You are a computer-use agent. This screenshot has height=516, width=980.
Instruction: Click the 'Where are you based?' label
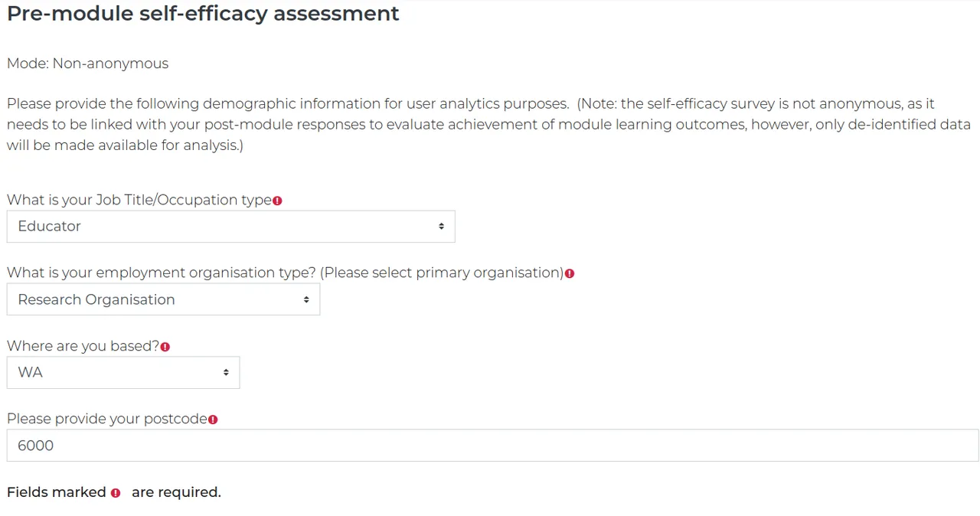(x=83, y=346)
